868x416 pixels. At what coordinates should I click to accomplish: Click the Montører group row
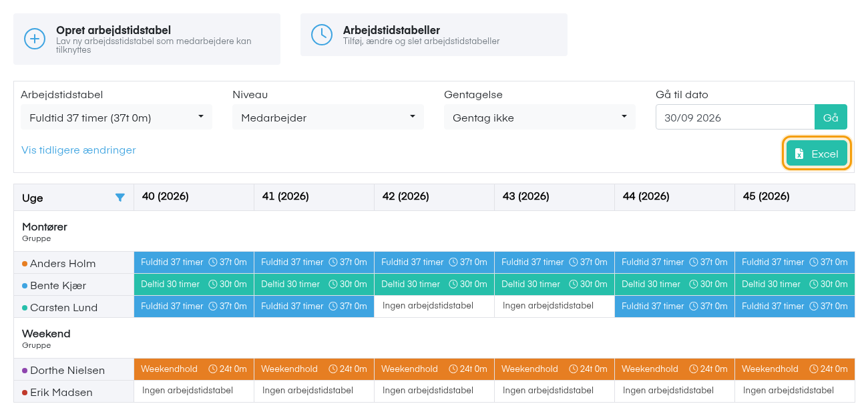tap(434, 231)
